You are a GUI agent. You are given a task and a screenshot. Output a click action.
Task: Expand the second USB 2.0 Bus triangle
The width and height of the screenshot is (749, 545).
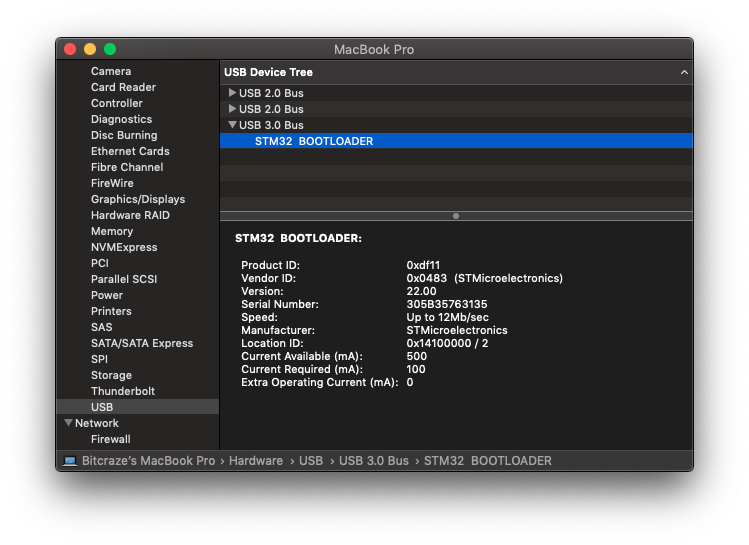pos(232,108)
